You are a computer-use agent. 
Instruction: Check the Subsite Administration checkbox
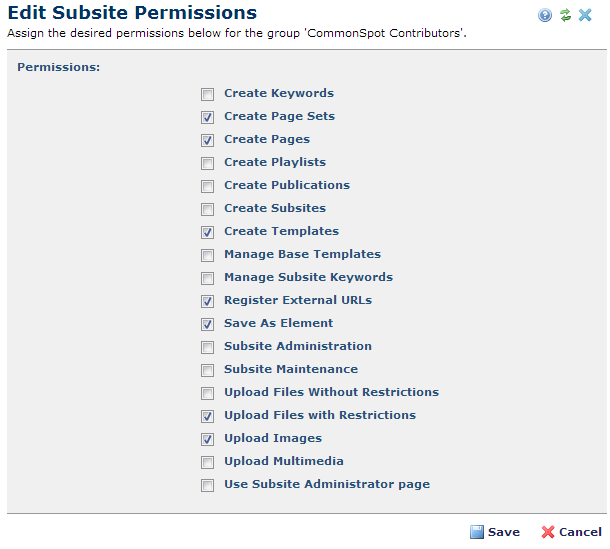208,347
